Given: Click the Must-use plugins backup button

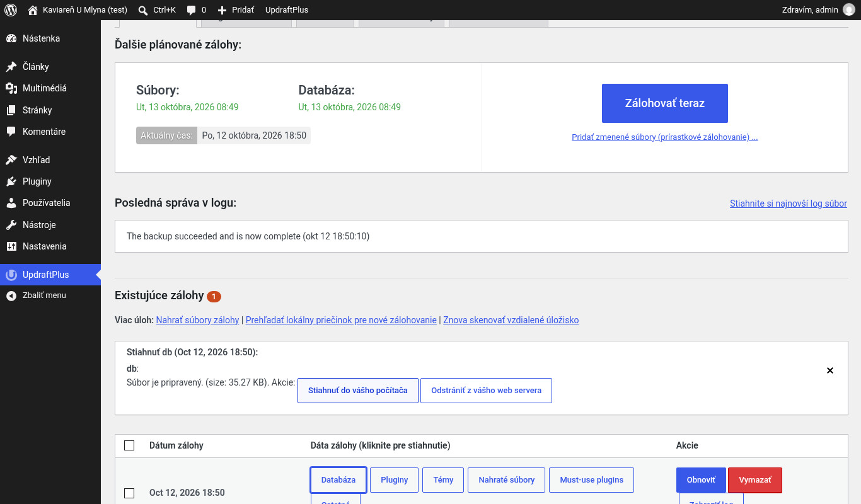Looking at the screenshot, I should (592, 480).
